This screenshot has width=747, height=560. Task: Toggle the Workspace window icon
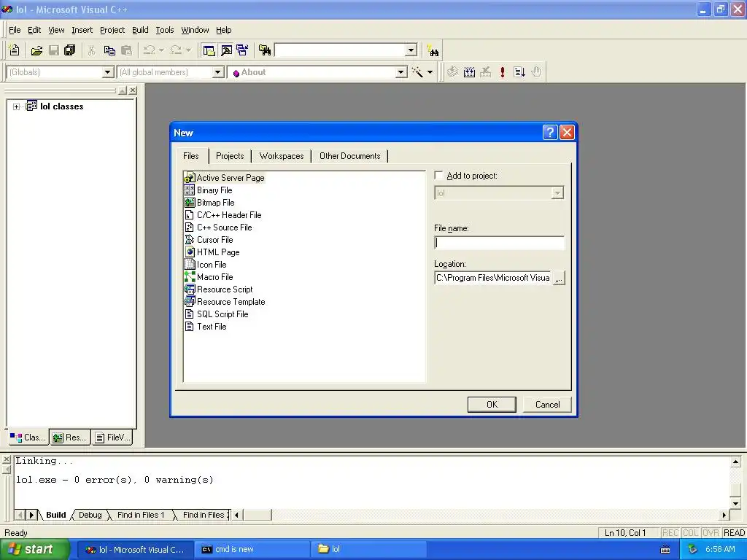(x=209, y=50)
